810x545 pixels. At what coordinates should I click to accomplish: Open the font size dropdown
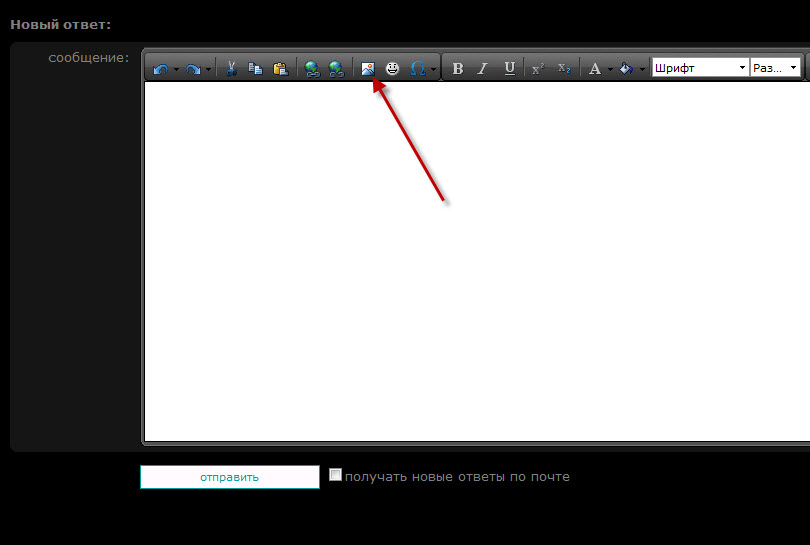click(776, 68)
